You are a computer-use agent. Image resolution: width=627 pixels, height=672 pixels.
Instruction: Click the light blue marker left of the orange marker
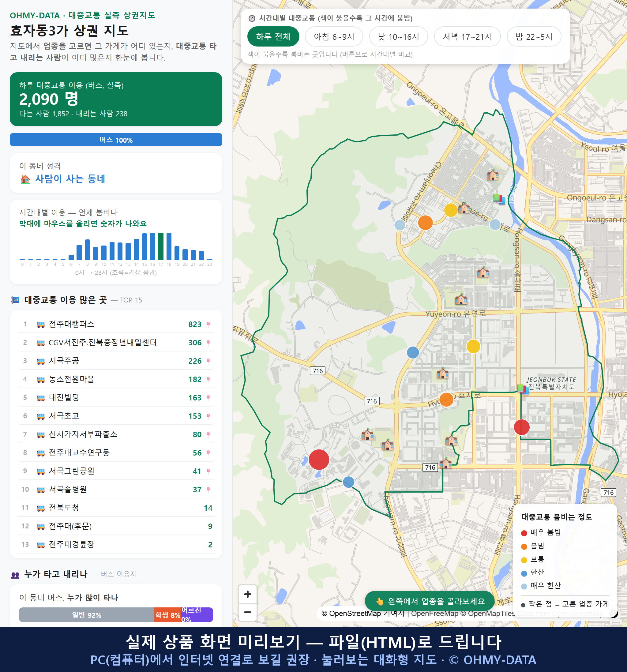click(x=400, y=225)
